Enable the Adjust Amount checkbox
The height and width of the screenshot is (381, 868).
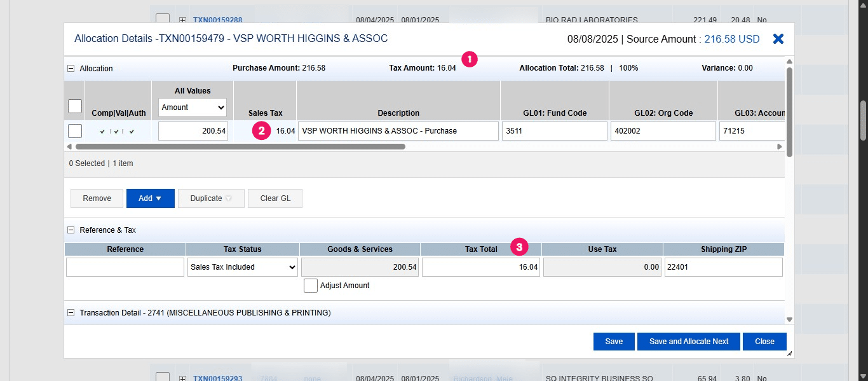pyautogui.click(x=311, y=285)
